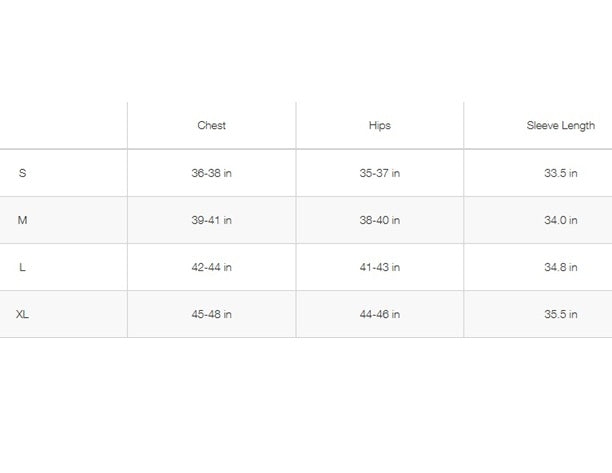Screen dimensions: 612x473
Task: Click the 44-46 in hips cell
Action: 379,314
